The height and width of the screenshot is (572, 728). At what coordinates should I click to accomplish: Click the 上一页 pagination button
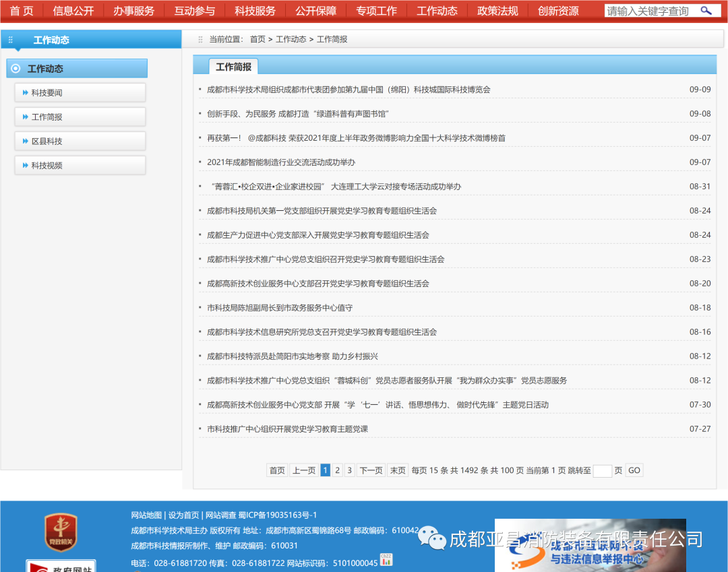304,470
